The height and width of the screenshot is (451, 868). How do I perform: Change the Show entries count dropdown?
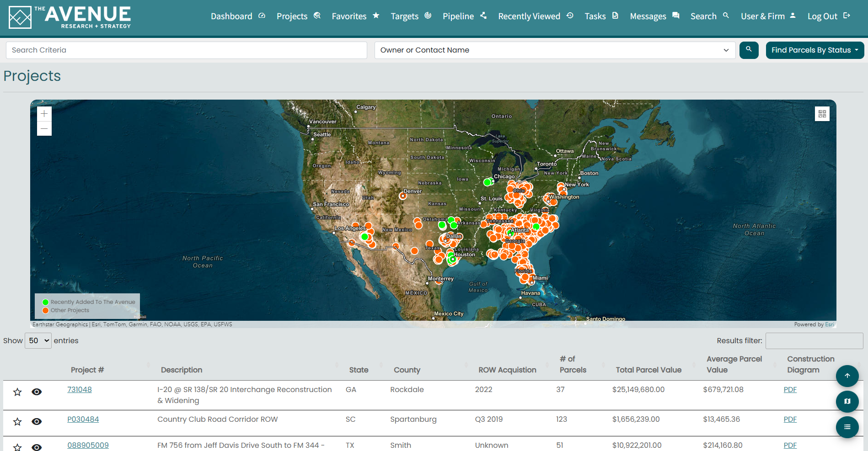point(38,341)
